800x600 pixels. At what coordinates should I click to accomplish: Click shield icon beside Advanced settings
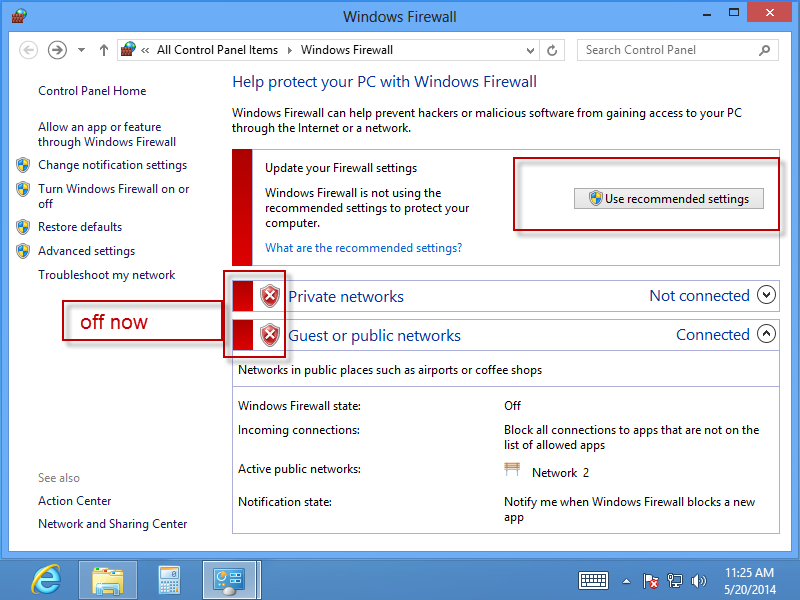pos(23,251)
